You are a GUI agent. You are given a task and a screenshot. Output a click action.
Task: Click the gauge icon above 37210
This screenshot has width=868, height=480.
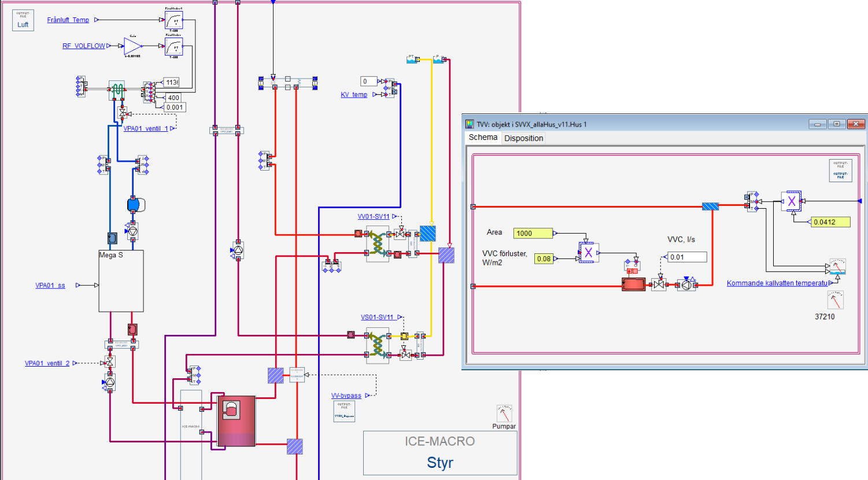pos(835,300)
